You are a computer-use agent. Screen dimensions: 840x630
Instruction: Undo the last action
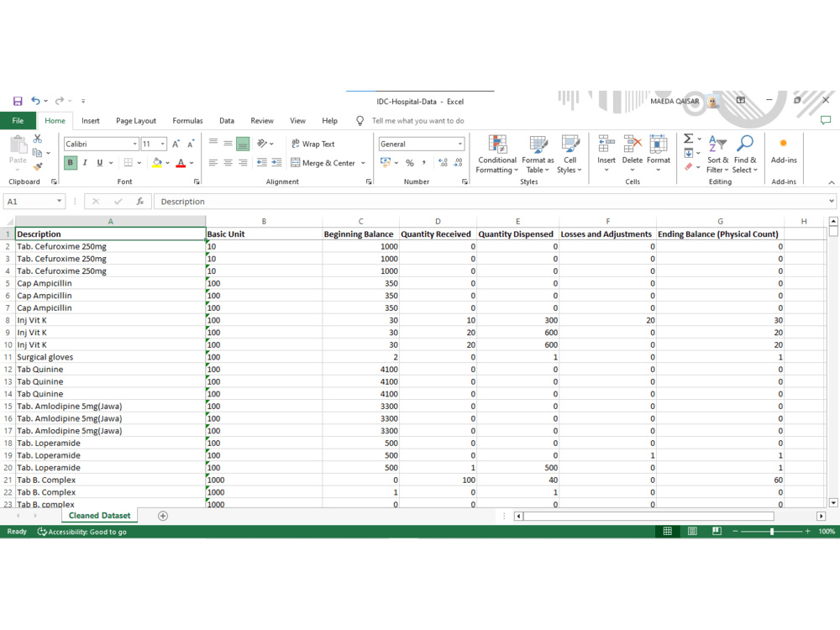(35, 101)
